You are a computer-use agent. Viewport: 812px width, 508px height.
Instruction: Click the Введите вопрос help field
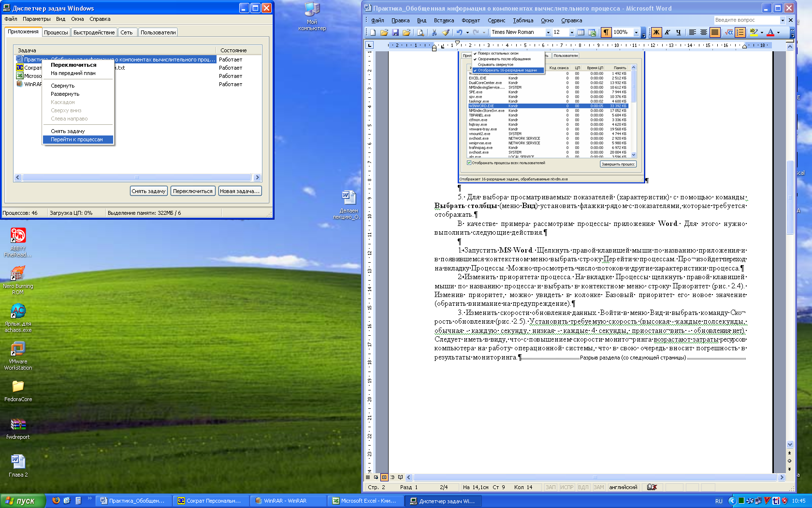[747, 20]
